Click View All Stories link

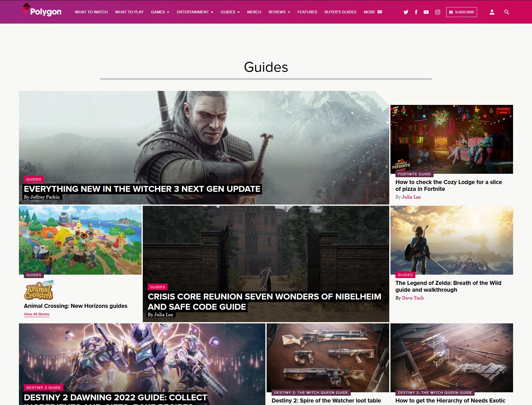[37, 314]
